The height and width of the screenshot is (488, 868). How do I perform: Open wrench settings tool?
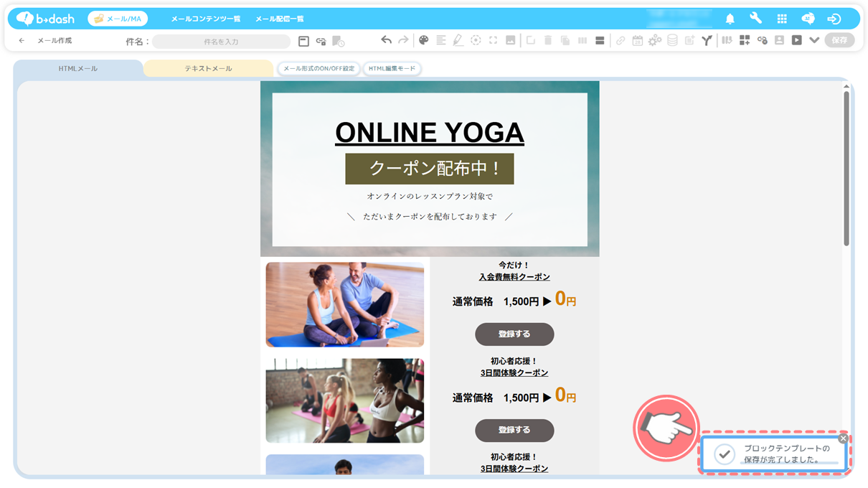click(755, 19)
